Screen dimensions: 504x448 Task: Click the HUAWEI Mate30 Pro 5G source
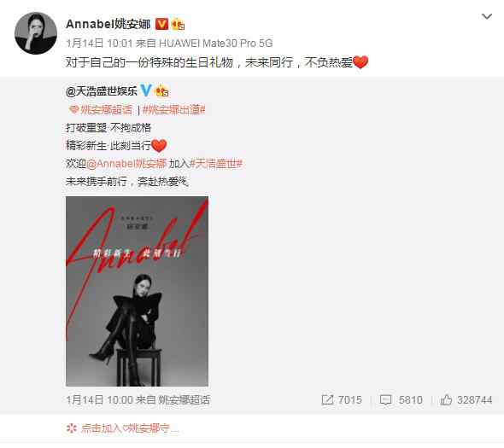(215, 43)
